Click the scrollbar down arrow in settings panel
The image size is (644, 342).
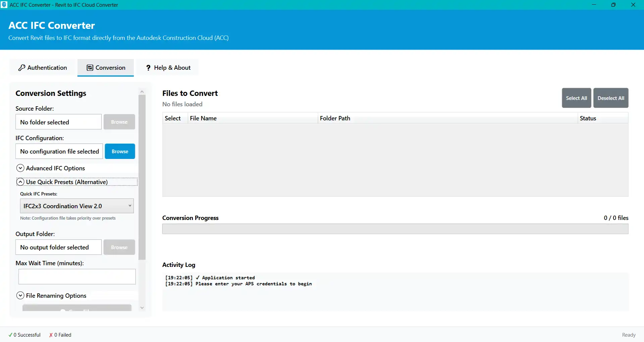click(142, 307)
